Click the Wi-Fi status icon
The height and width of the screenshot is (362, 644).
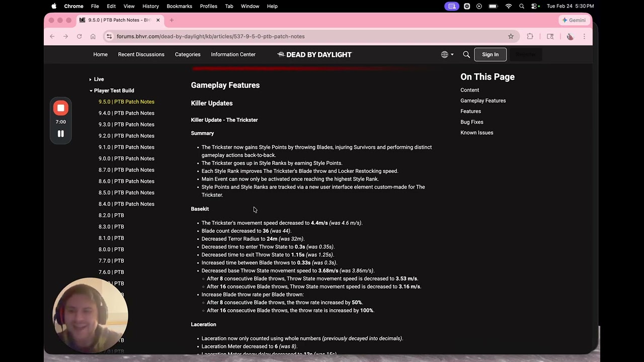(509, 6)
